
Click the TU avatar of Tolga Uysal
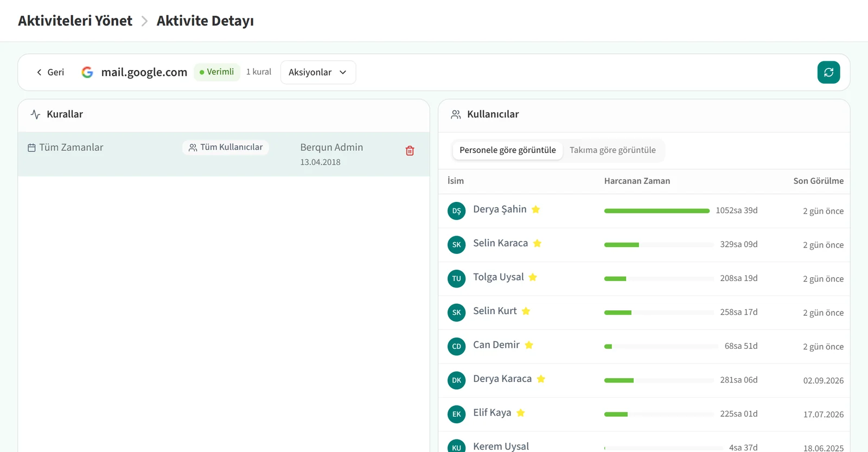pos(457,278)
